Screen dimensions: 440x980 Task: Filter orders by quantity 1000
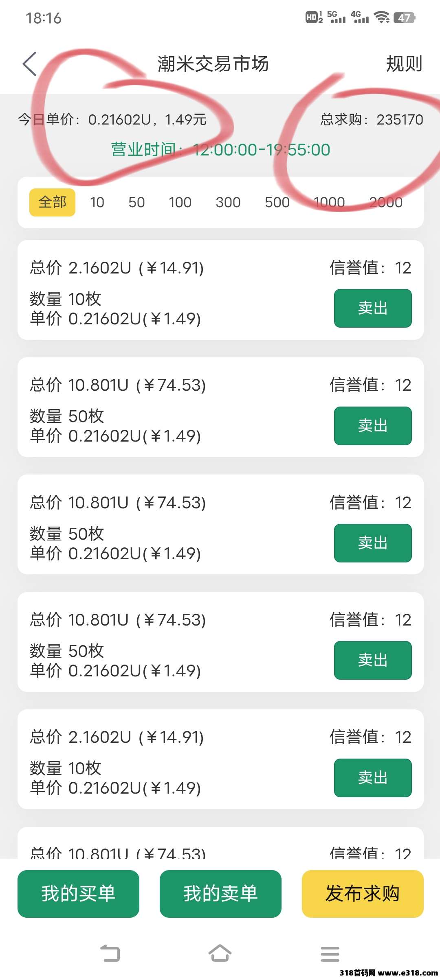click(x=329, y=202)
